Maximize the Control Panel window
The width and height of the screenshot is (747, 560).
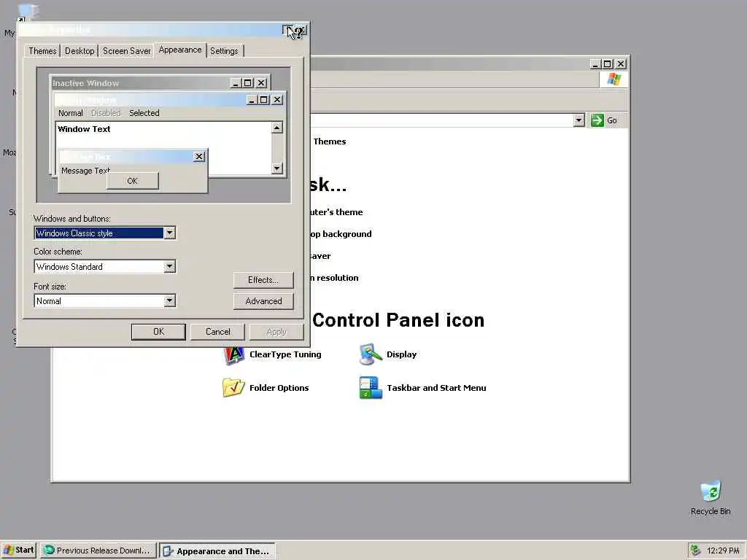coord(608,64)
